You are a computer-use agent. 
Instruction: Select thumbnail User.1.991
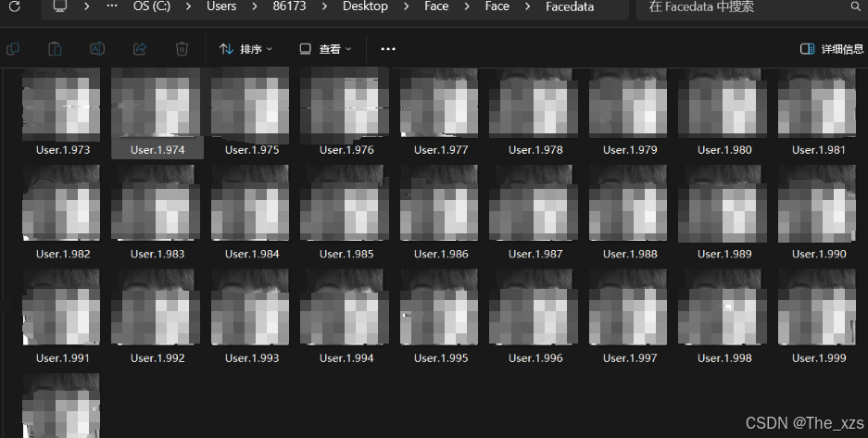(61, 307)
